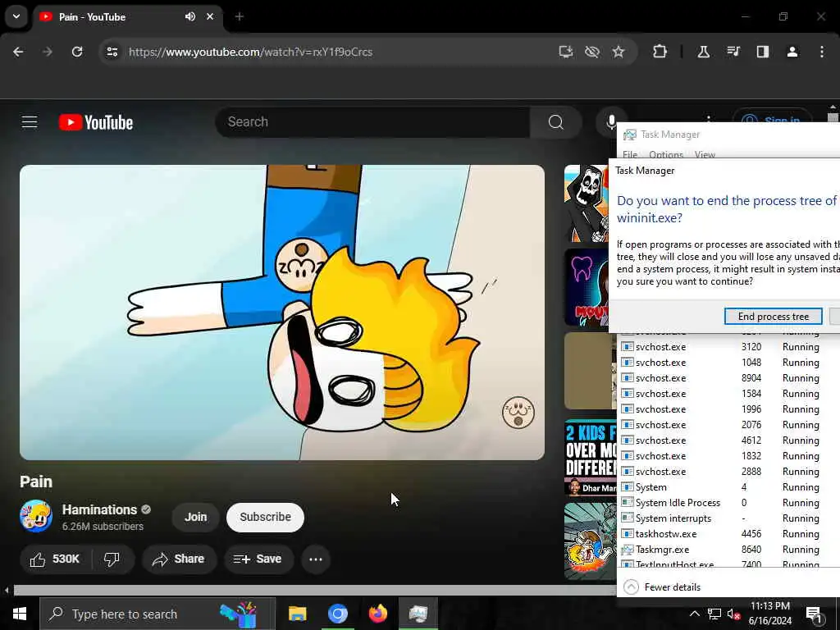The height and width of the screenshot is (630, 840).
Task: Go to YouTube home via logo
Action: click(x=96, y=123)
